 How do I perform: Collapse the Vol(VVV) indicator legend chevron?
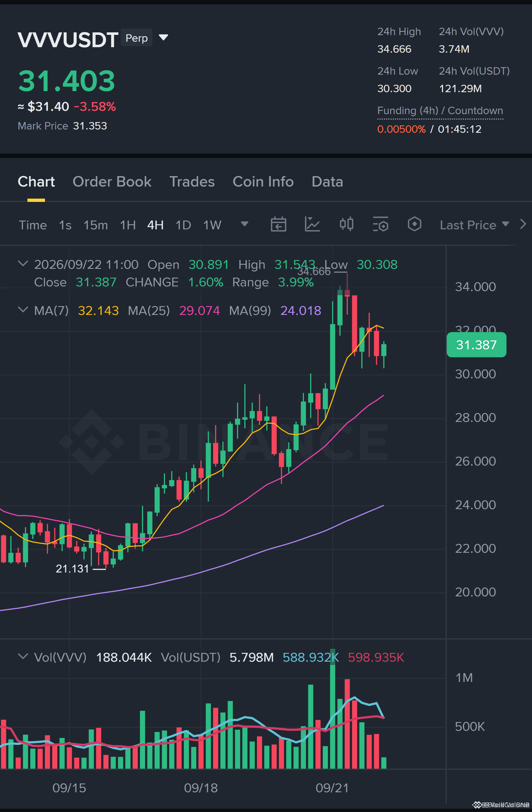[x=23, y=656]
